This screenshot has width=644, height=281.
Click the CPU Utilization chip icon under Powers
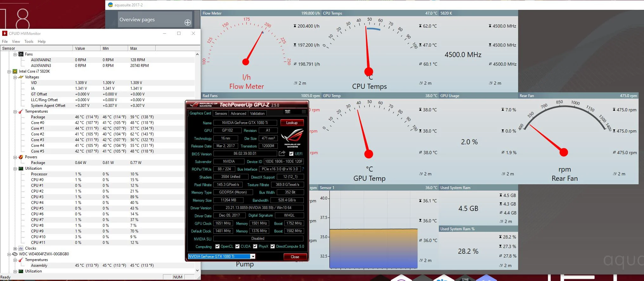pyautogui.click(x=21, y=168)
